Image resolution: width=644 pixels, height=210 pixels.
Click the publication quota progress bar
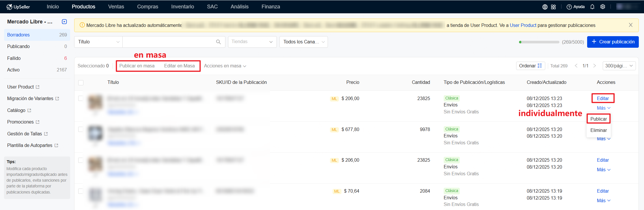tap(539, 42)
